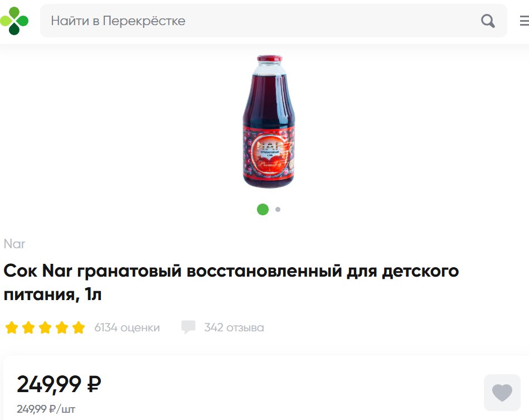
Task: Click the second rating star
Action: (x=28, y=327)
